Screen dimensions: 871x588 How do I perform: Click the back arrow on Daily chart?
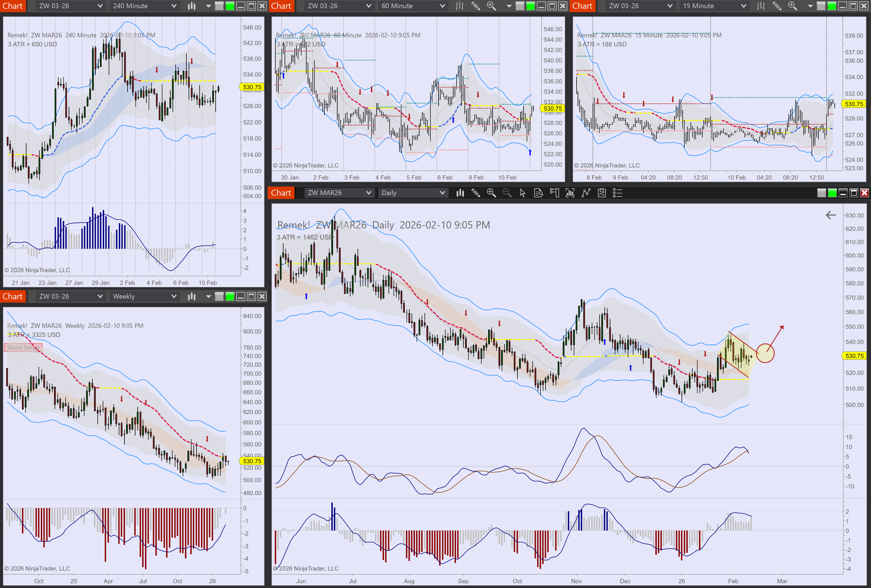(831, 215)
